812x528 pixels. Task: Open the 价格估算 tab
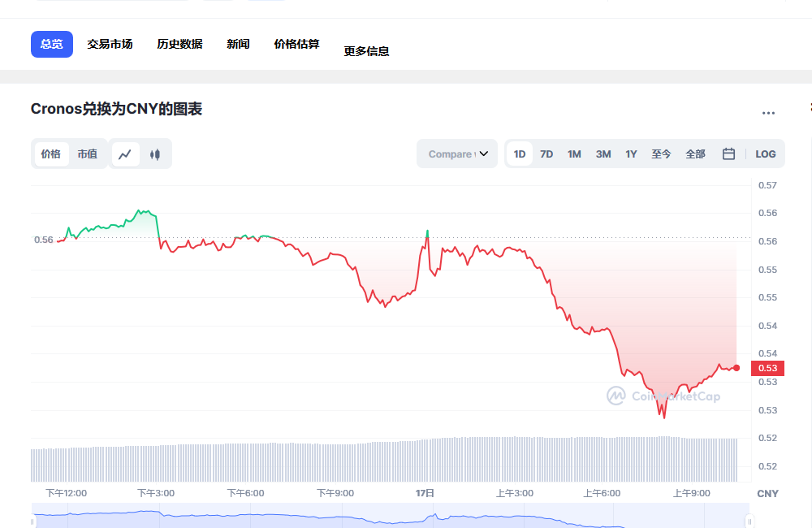tap(296, 44)
